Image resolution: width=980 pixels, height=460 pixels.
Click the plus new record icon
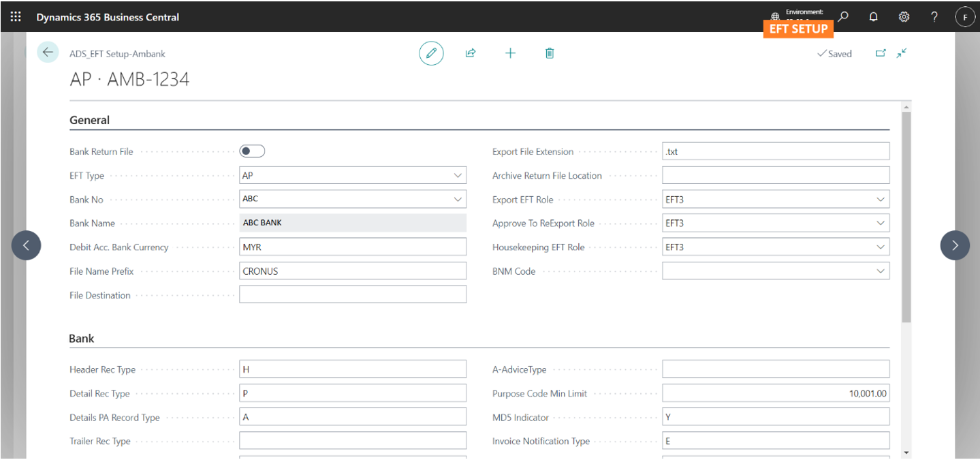[510, 53]
